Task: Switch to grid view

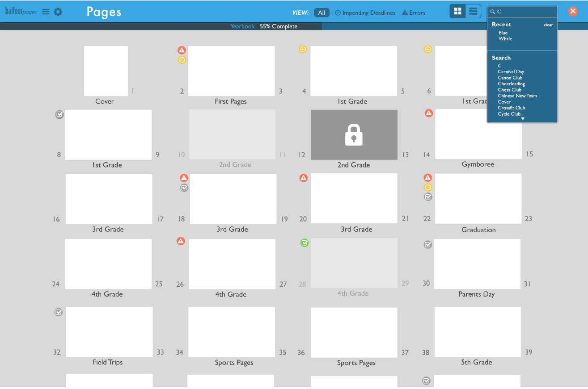Action: point(458,11)
